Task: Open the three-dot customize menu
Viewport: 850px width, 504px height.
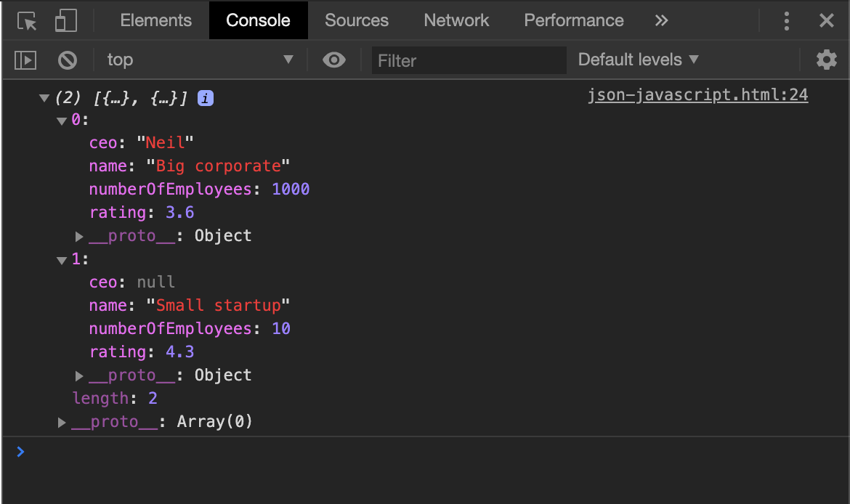Action: (787, 21)
